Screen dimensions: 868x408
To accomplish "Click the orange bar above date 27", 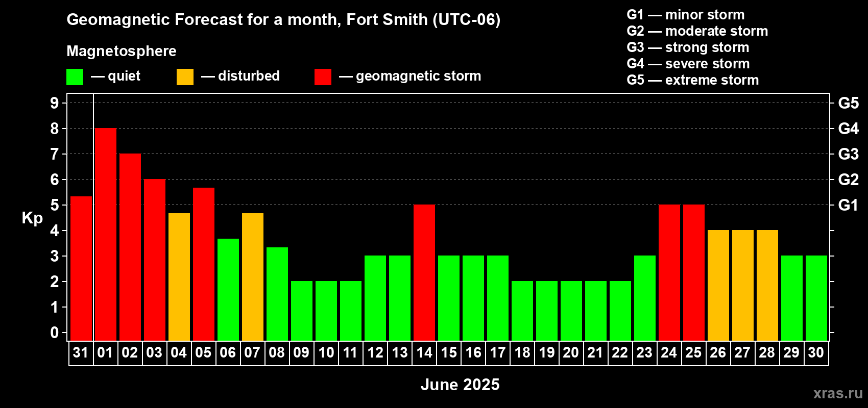I will pos(743,285).
